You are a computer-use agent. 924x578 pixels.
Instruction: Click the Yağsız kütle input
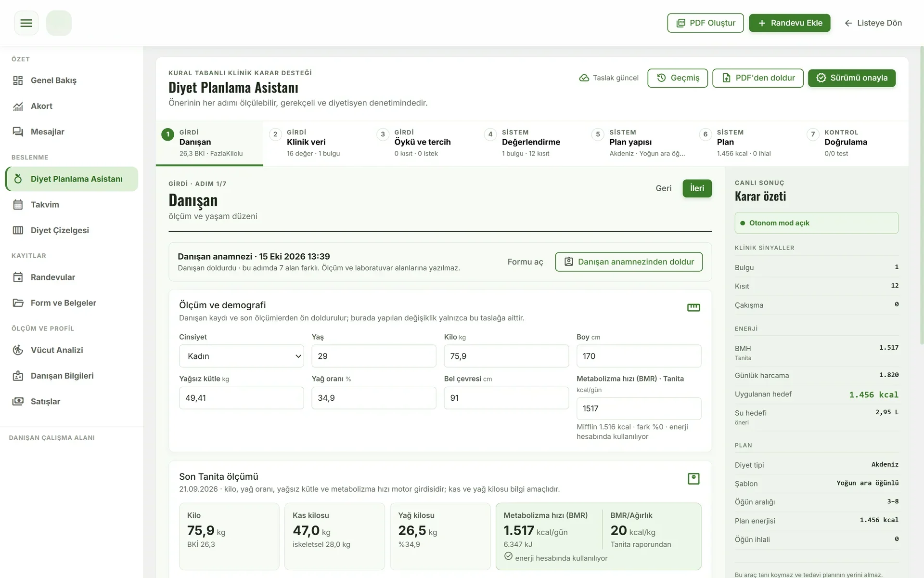(242, 398)
